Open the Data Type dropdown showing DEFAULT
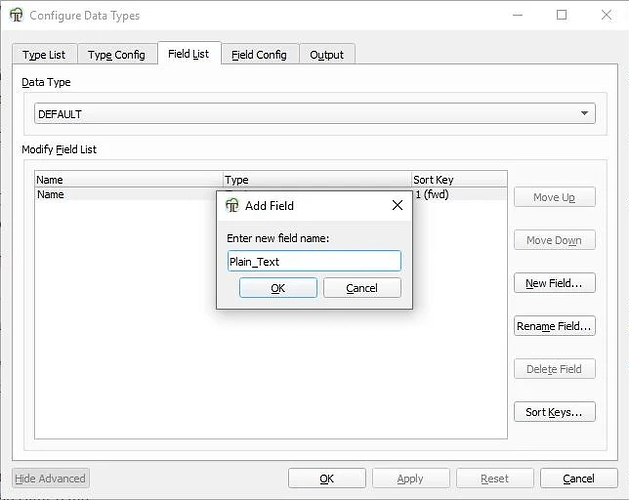Viewport: 629px width, 500px height. click(315, 114)
